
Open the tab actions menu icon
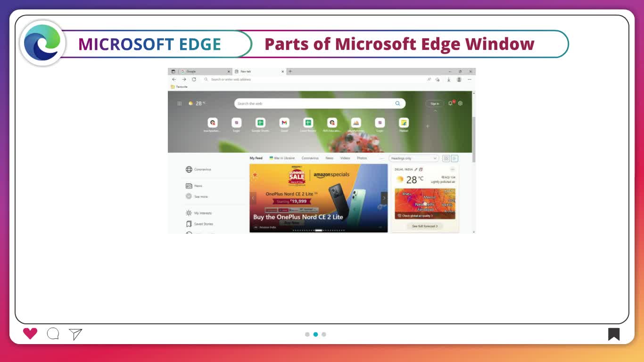pos(173,72)
